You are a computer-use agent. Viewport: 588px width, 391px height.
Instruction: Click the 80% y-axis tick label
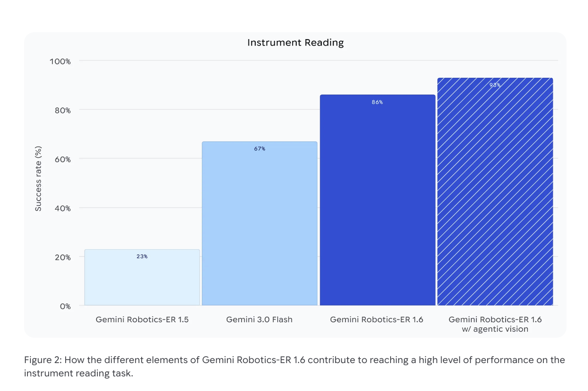coord(62,110)
